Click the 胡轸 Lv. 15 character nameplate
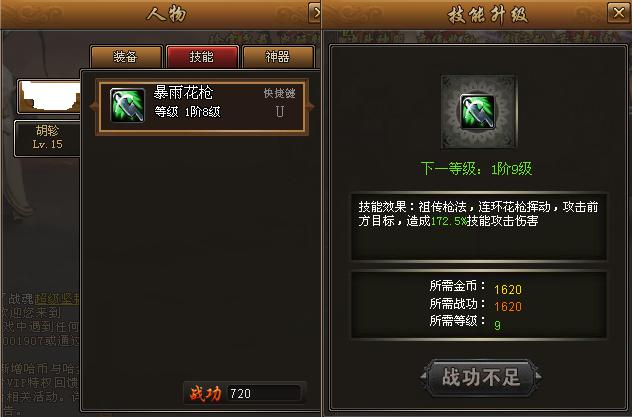The width and height of the screenshot is (632, 417). [x=47, y=138]
